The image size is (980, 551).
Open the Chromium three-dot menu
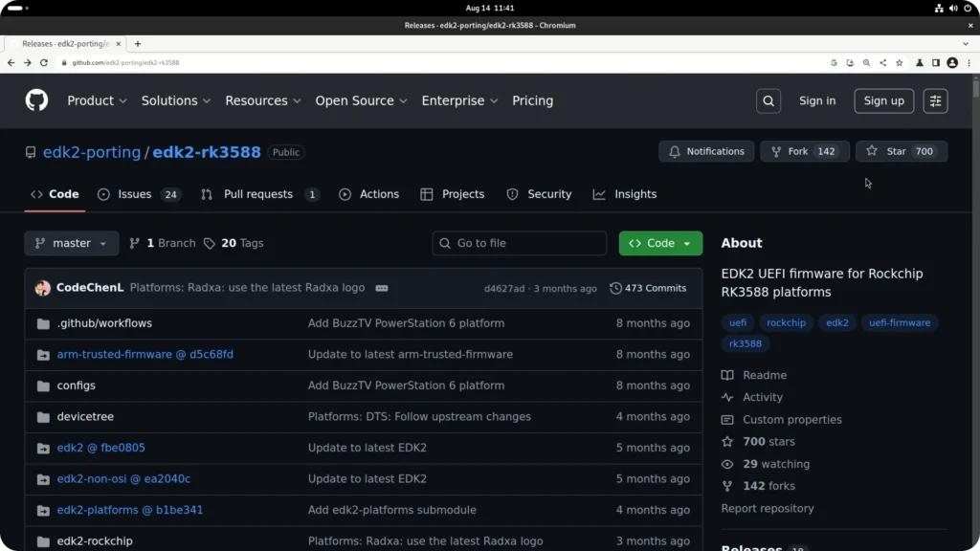click(969, 62)
